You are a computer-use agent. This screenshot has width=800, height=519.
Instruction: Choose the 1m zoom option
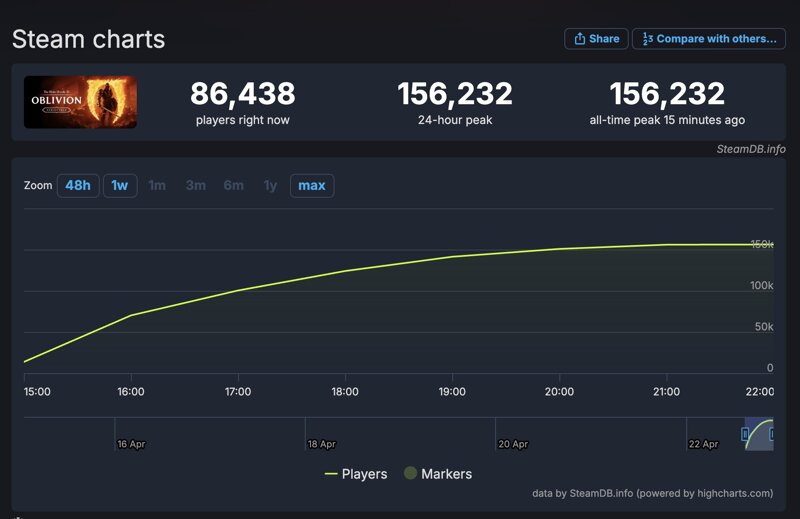(157, 185)
